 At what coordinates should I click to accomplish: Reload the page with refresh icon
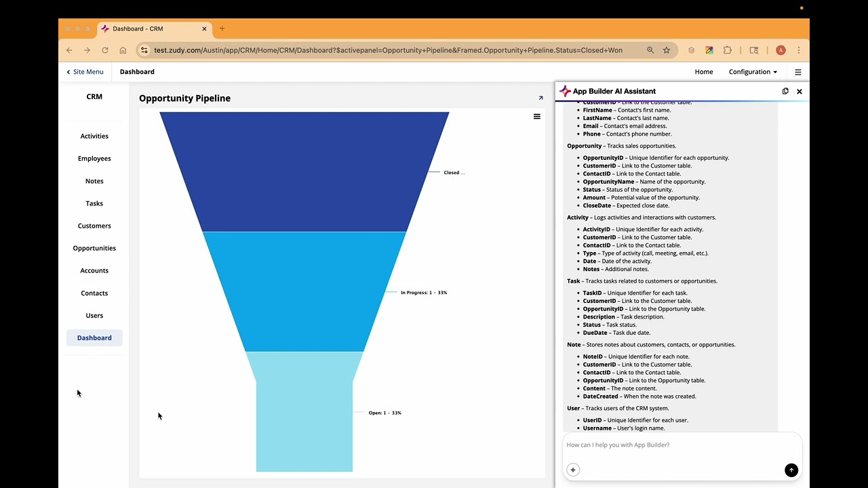click(105, 50)
